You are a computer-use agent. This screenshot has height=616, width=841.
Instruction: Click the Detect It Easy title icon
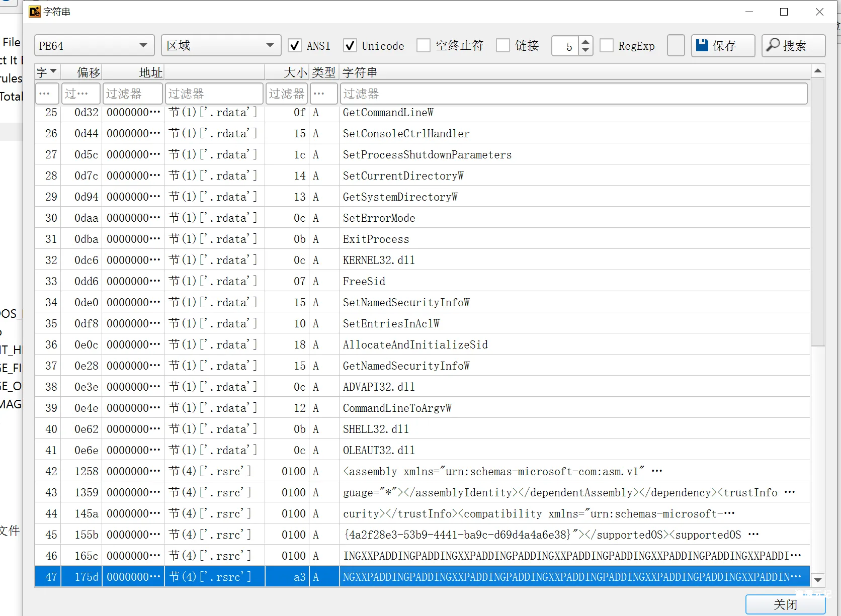click(34, 12)
